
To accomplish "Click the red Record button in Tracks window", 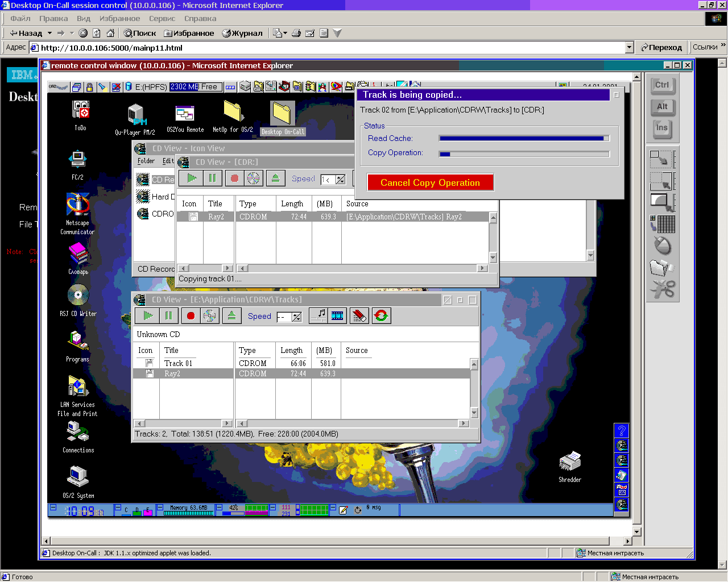I will (191, 315).
